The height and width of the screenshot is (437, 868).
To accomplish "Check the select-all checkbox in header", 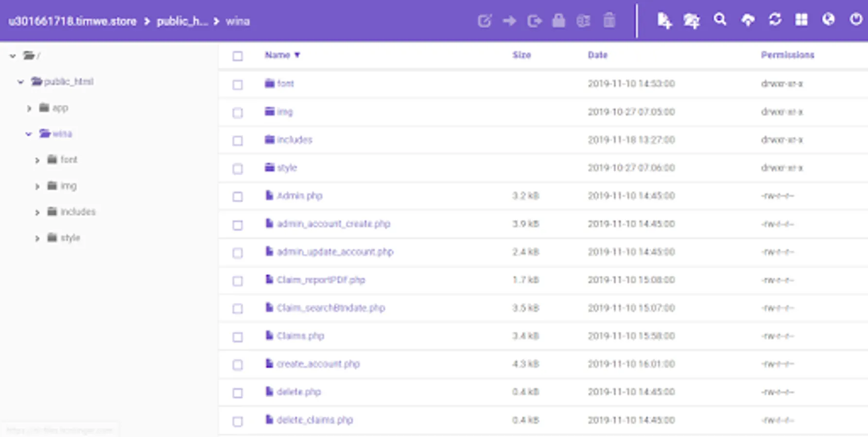I will pos(237,56).
